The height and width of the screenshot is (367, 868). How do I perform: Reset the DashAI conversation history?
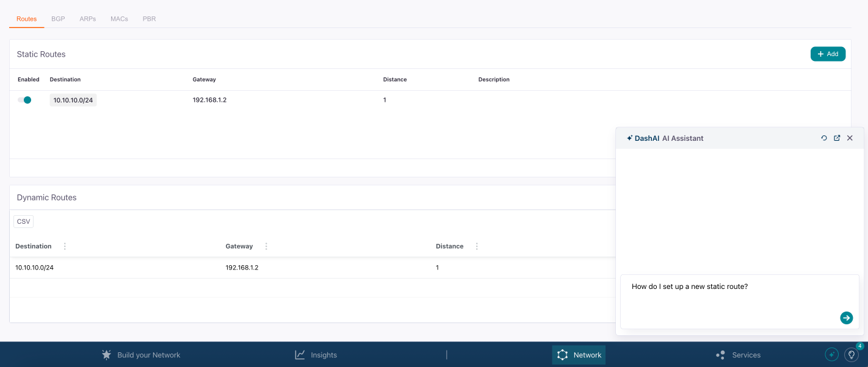823,138
